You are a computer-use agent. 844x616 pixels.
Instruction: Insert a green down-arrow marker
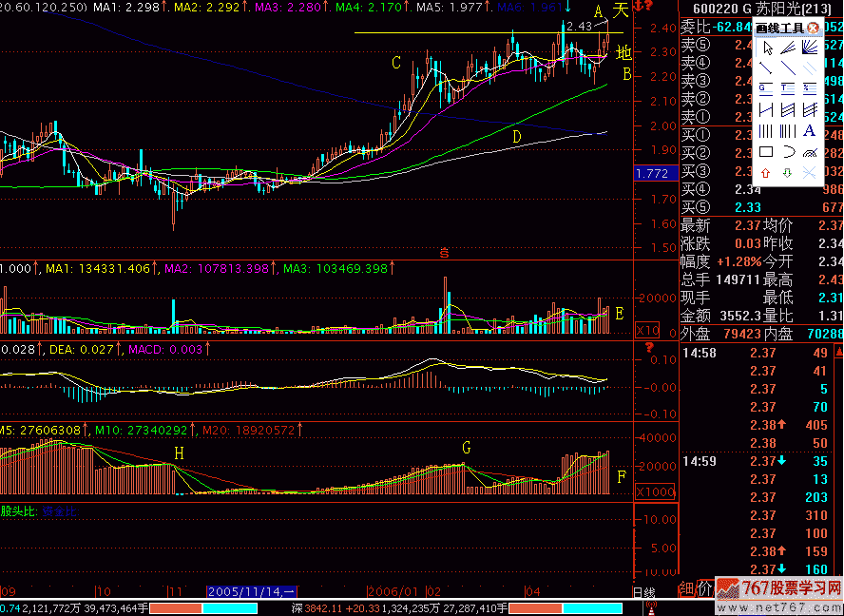coord(787,173)
